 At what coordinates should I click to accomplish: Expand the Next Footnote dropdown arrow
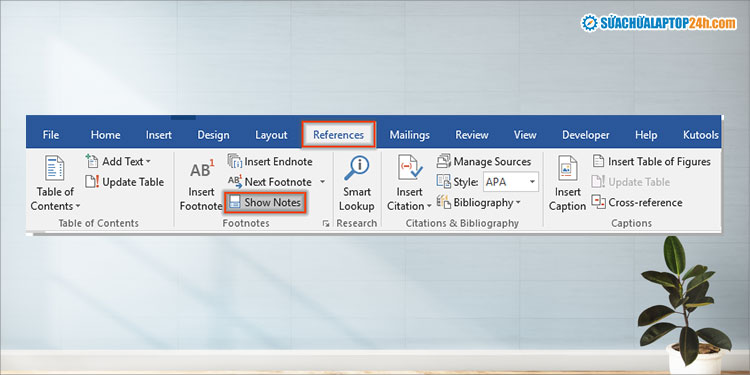[322, 182]
